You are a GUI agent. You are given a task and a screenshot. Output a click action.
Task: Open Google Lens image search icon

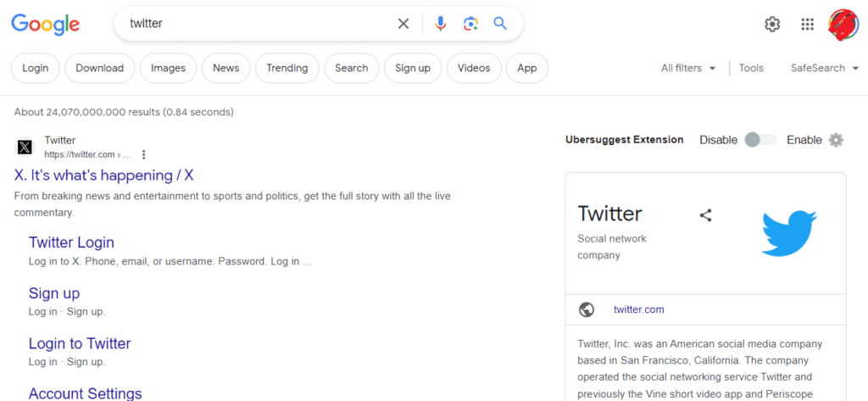(x=470, y=23)
